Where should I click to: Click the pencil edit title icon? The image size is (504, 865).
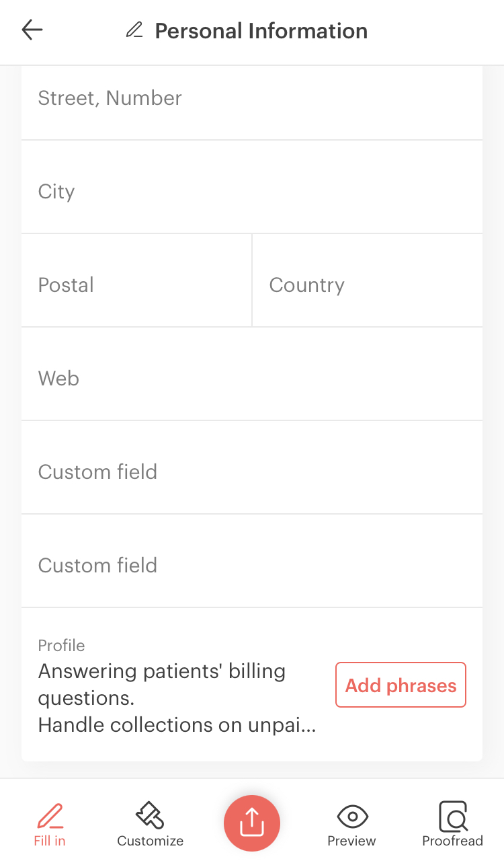point(134,30)
